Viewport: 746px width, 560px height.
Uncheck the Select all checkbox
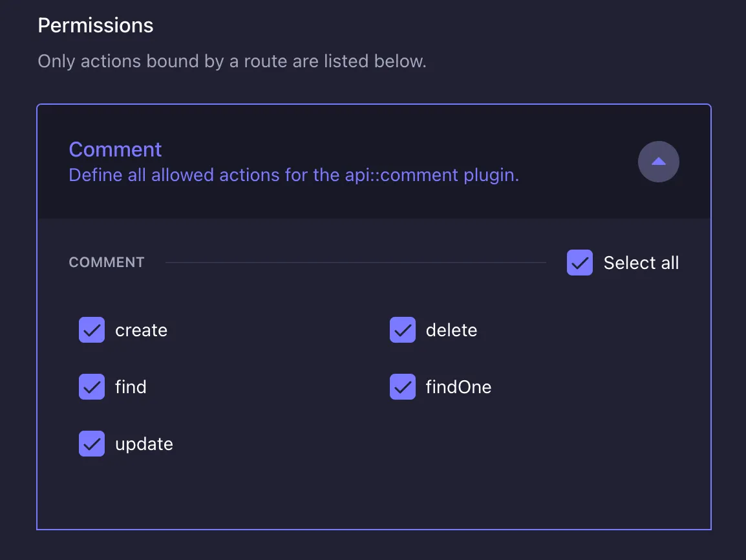coord(579,263)
